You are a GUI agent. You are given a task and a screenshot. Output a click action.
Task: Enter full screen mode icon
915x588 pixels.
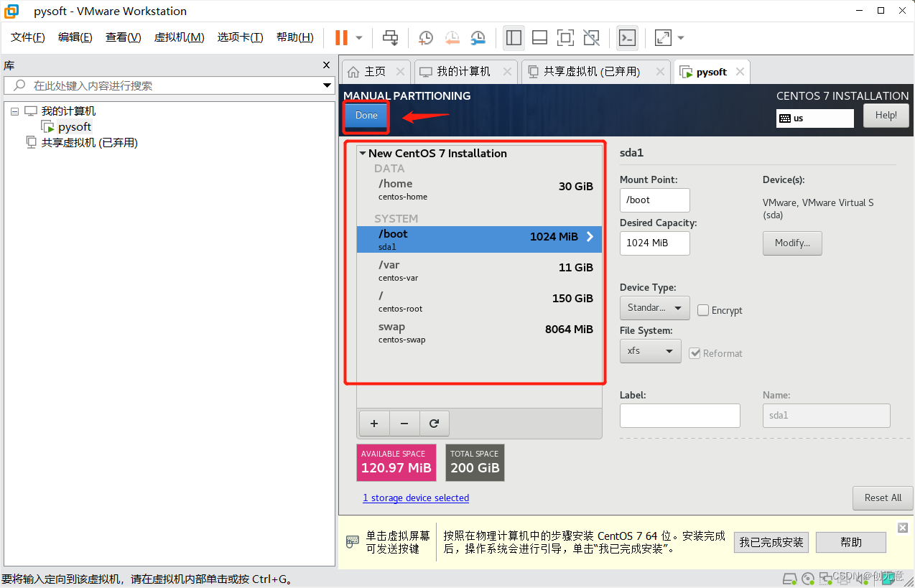click(565, 37)
